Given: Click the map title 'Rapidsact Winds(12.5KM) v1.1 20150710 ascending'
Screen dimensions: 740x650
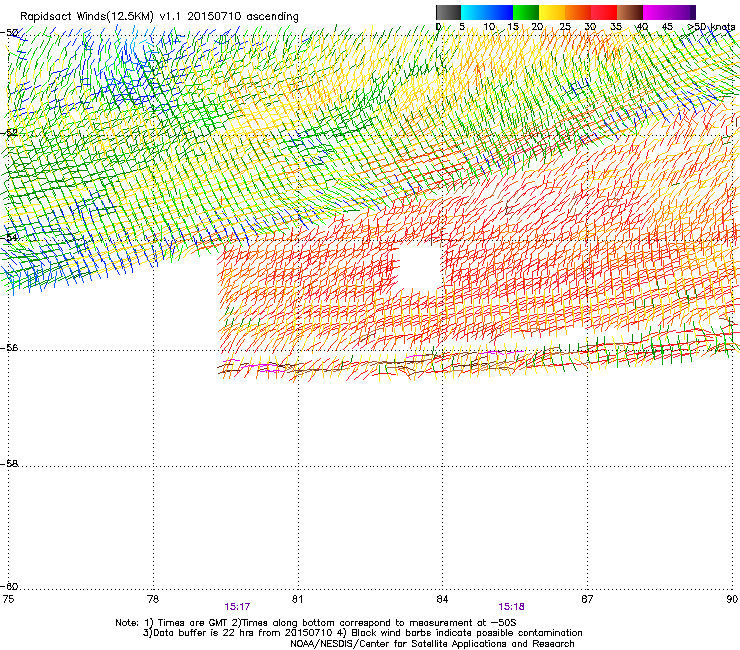Looking at the screenshot, I should [x=159, y=17].
